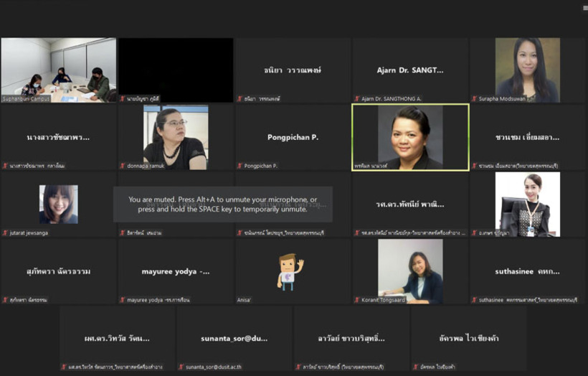588x376 pixels.
Task: Select the jutarat jewsanga profile photo tile
Action: click(58, 204)
